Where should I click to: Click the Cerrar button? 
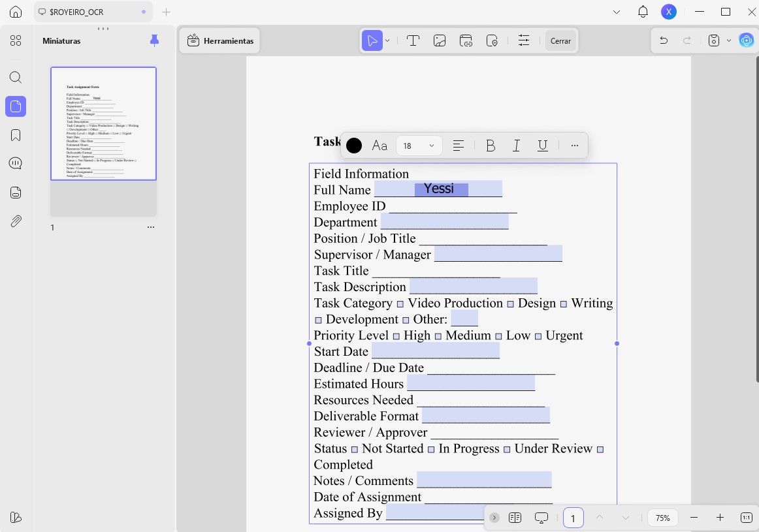(x=560, y=41)
